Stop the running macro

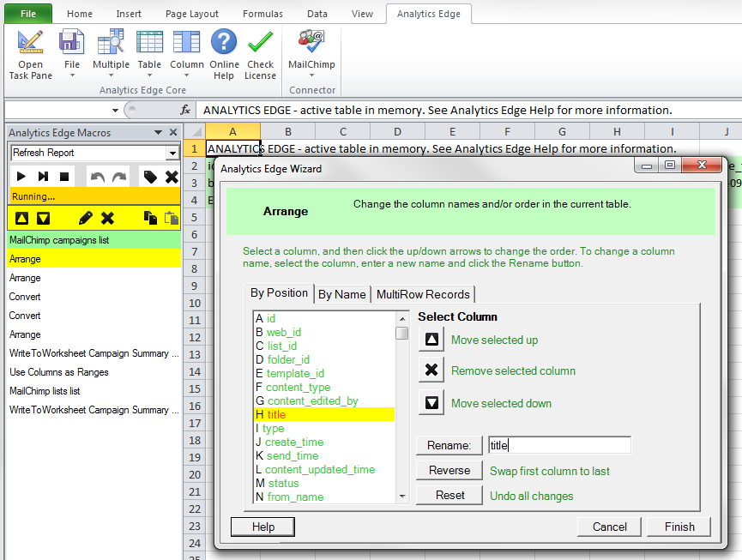[x=64, y=177]
